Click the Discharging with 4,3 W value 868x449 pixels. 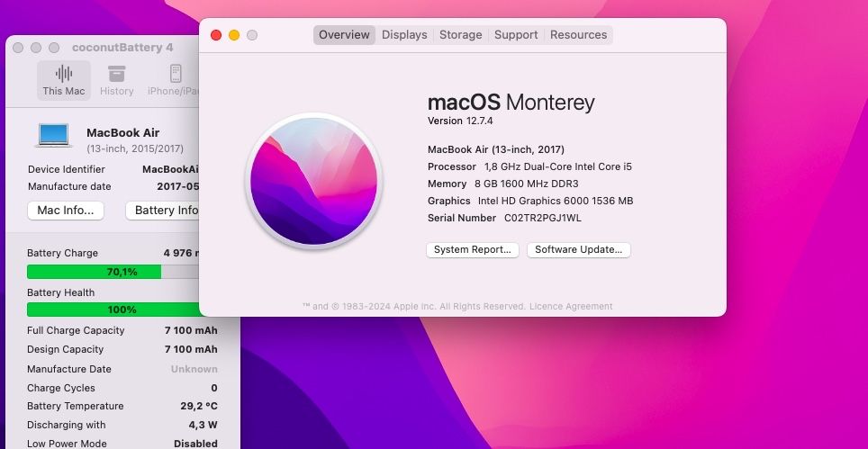click(x=203, y=426)
